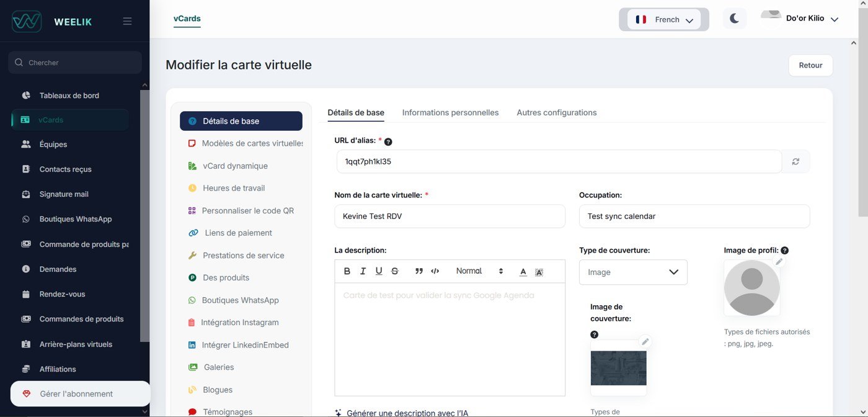Click the Retour button
The width and height of the screenshot is (868, 417).
pos(810,65)
